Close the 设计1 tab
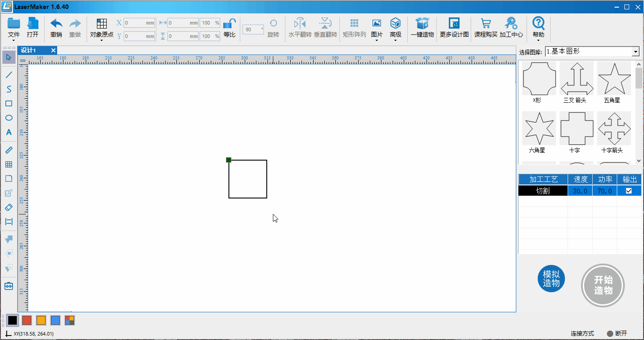Viewport: 644px width, 340px height. 53,50
